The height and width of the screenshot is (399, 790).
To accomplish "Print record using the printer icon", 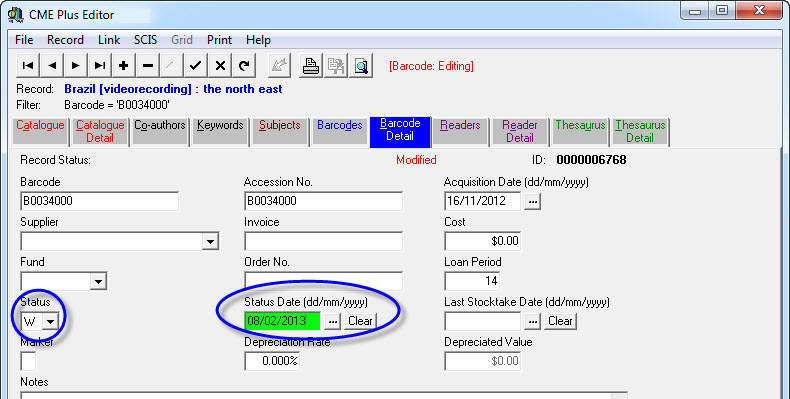I will (311, 65).
